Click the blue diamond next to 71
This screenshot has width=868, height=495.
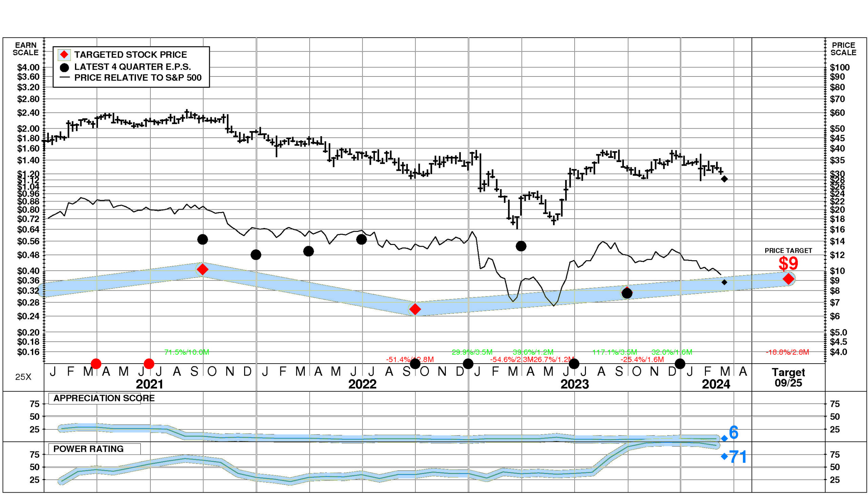pos(724,456)
